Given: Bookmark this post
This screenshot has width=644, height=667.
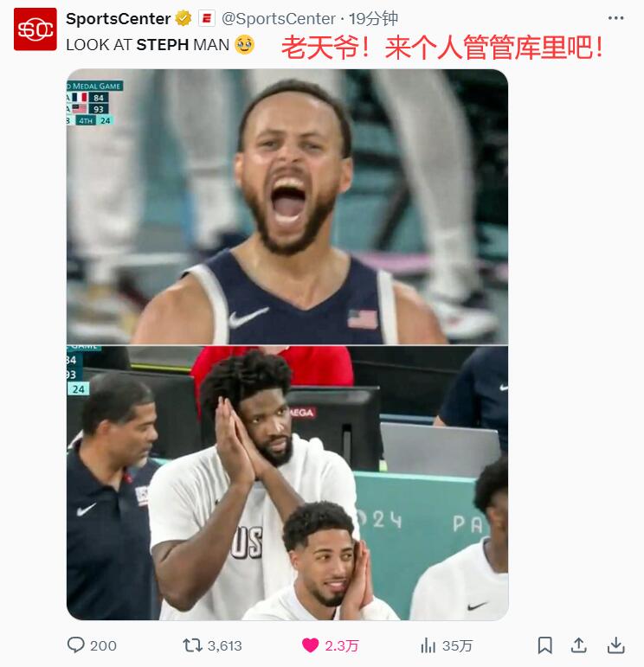Looking at the screenshot, I should [x=544, y=645].
